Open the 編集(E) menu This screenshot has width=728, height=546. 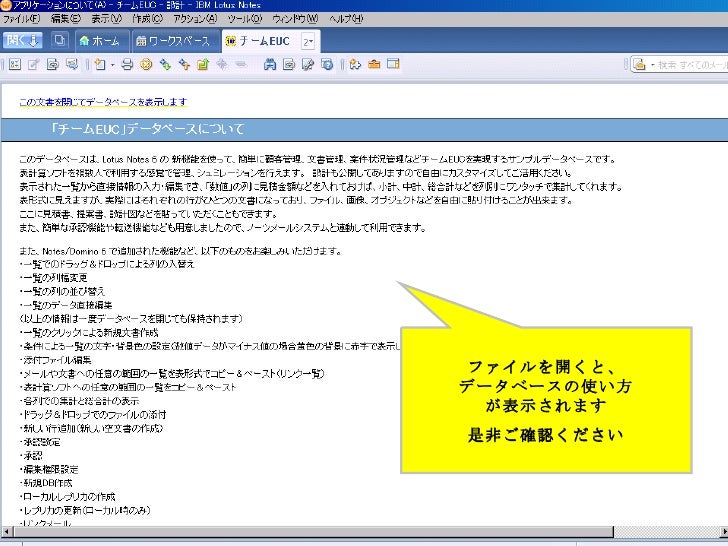(x=65, y=19)
